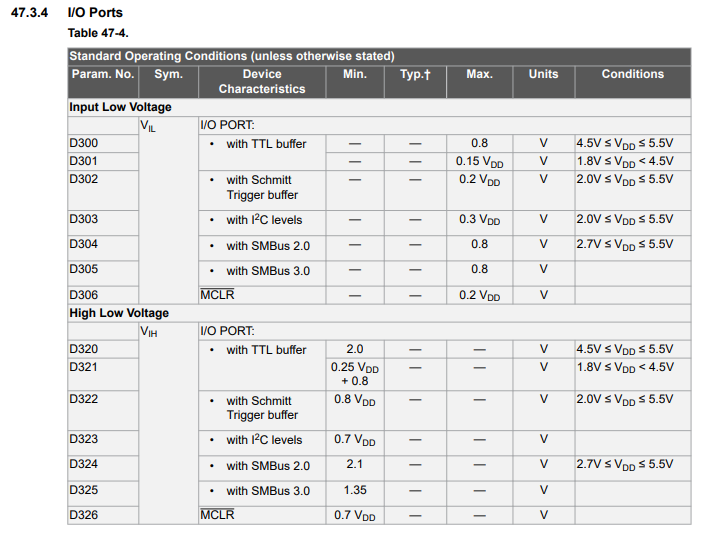The height and width of the screenshot is (538, 701).
Task: Click parameter number D323
Action: click(x=84, y=439)
